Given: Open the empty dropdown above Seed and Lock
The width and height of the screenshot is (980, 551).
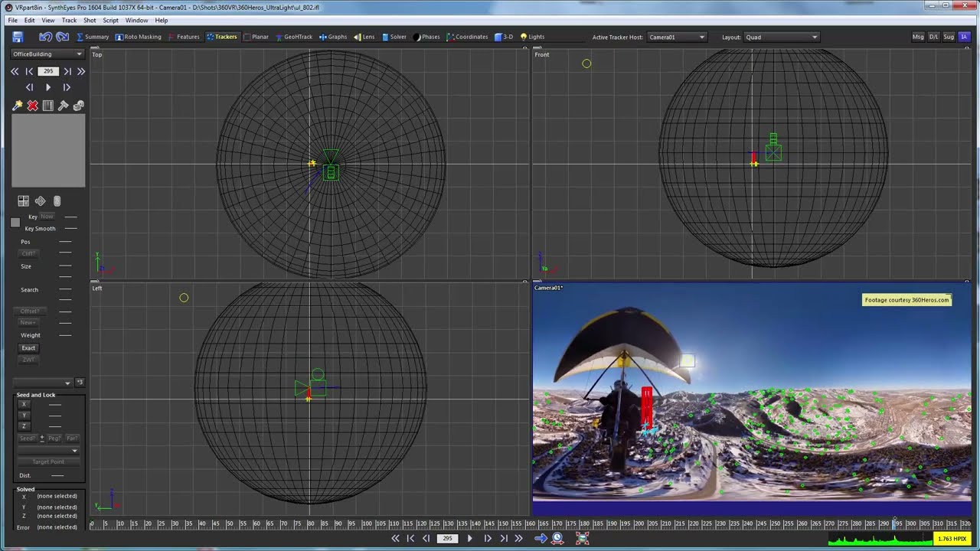Looking at the screenshot, I should pos(44,382).
